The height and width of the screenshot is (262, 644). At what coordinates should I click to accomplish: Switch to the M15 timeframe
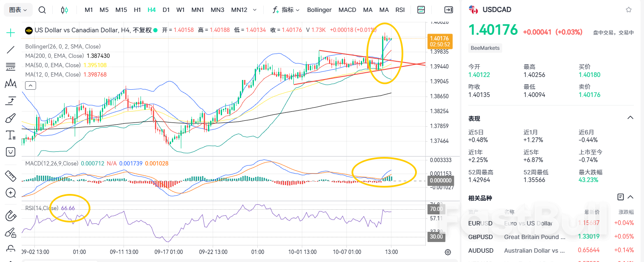(x=121, y=10)
